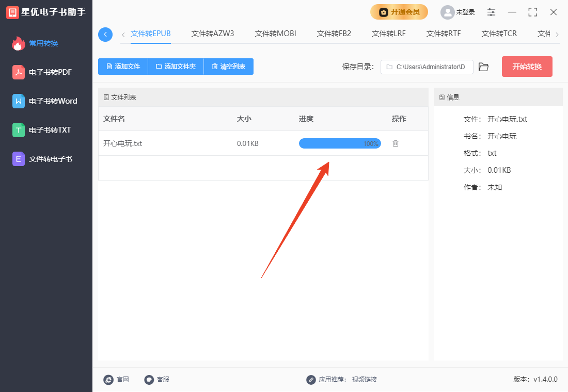The width and height of the screenshot is (568, 392).
Task: Open 客服 customer service chat icon
Action: 149,380
